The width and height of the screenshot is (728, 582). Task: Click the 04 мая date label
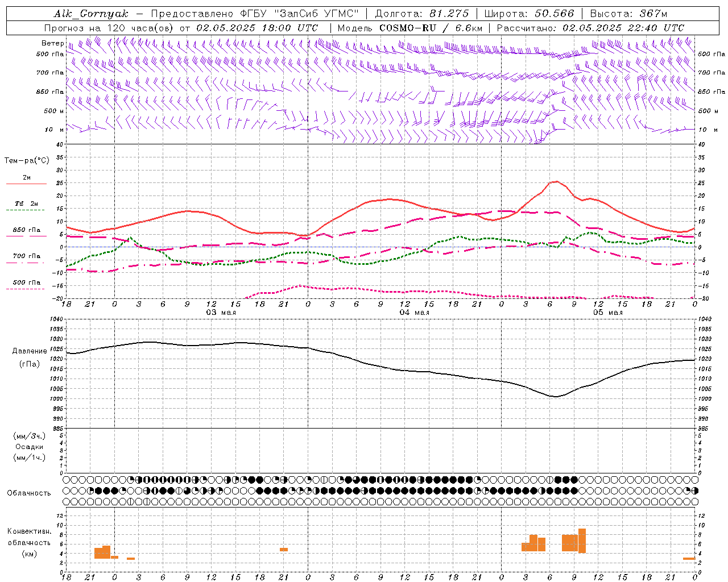click(x=414, y=313)
